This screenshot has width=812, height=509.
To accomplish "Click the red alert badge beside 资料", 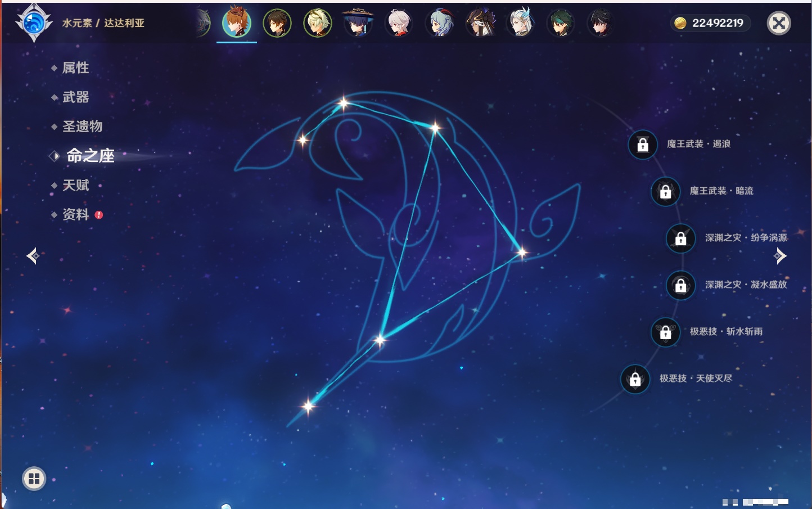I will click(x=99, y=214).
